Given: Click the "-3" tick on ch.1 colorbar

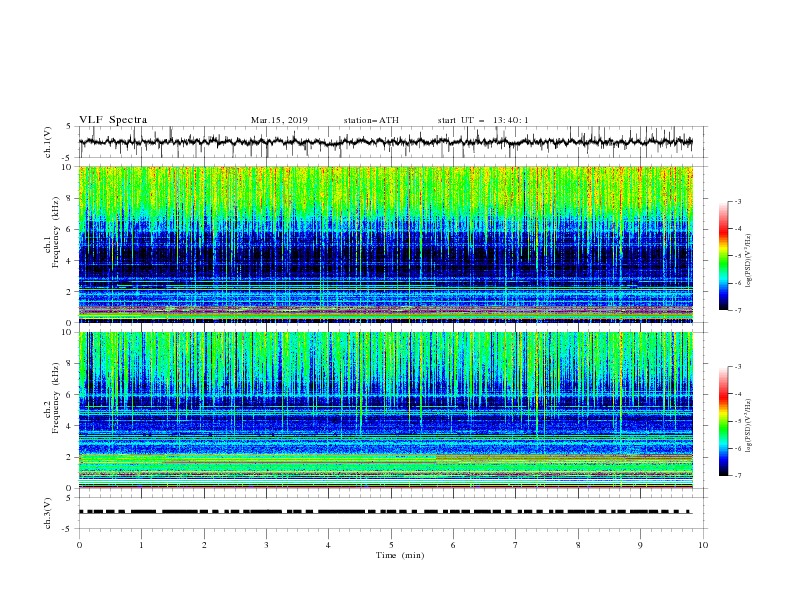Looking at the screenshot, I should point(737,201).
